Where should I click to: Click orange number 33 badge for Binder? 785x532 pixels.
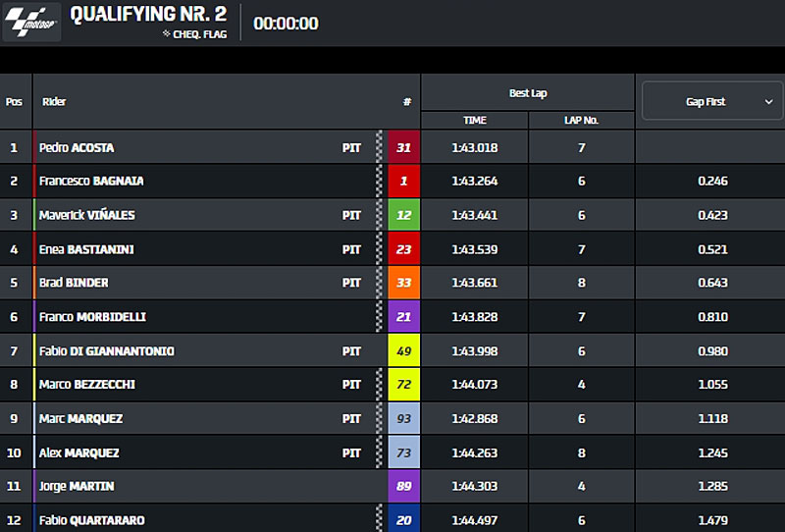coord(404,283)
